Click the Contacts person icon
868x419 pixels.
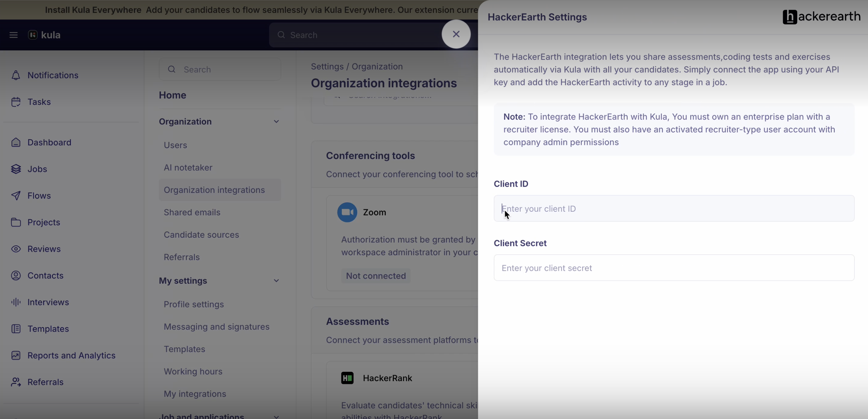point(16,276)
